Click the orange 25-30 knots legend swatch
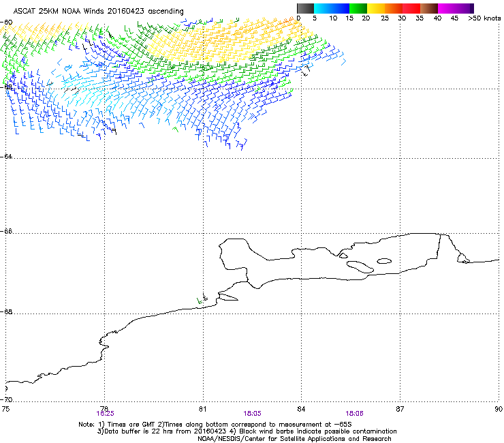This screenshot has width=504, height=443. click(394, 8)
